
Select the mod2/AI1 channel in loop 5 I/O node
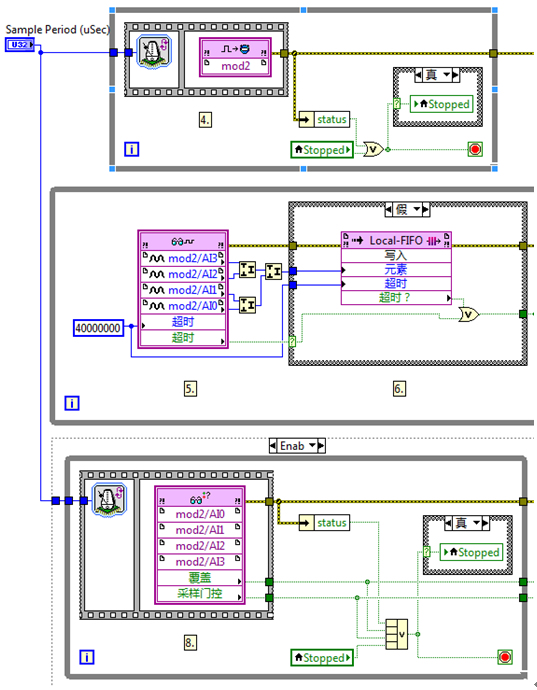183,290
